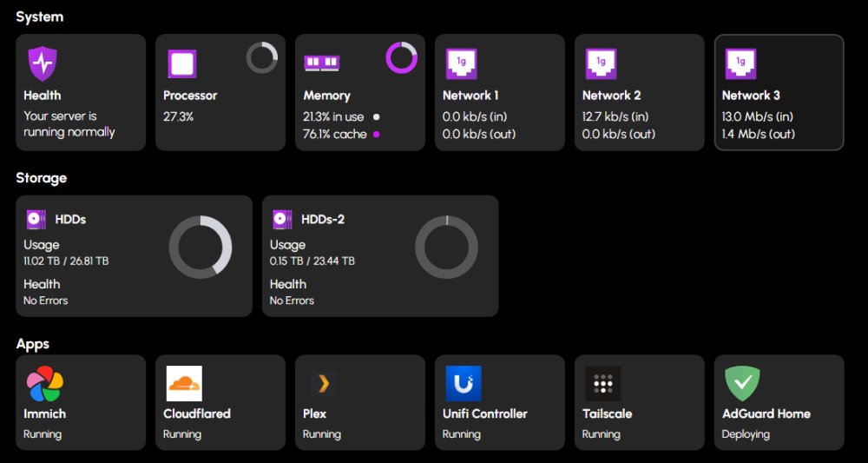Open the Unifi Controller app icon

(464, 383)
